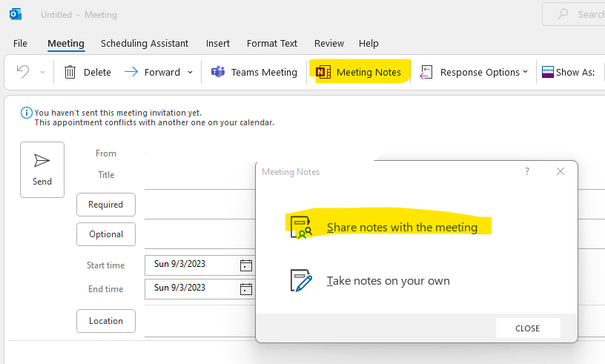This screenshot has height=364, width=605.
Task: Click the Show As icon
Action: tap(547, 72)
